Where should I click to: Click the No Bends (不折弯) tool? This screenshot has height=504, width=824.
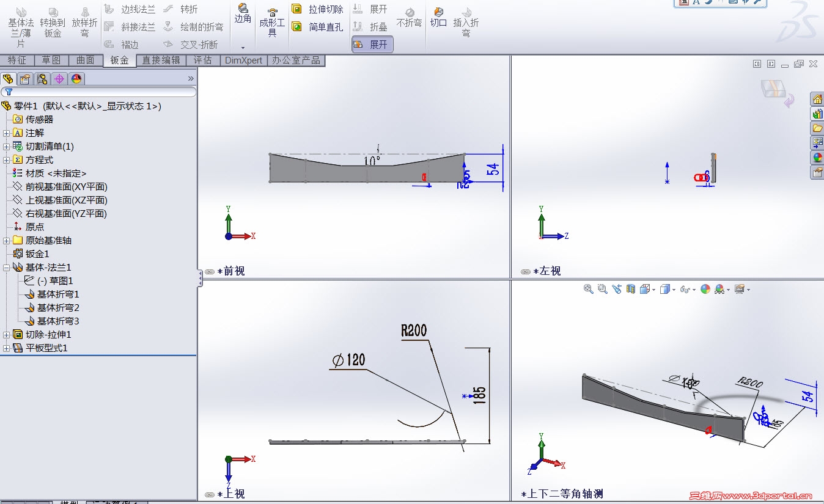(409, 18)
